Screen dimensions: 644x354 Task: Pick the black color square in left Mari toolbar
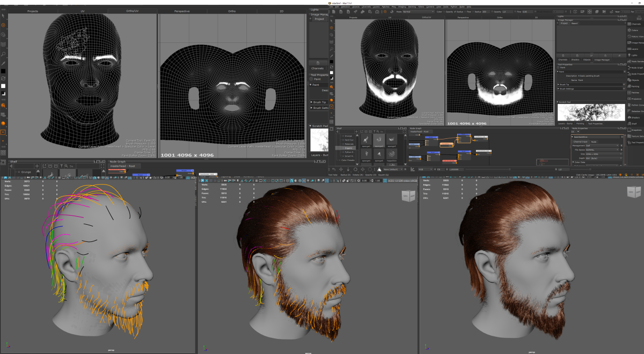[x=3, y=71]
